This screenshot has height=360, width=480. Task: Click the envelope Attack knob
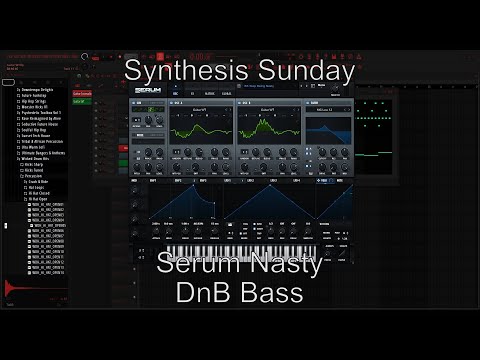point(156,231)
